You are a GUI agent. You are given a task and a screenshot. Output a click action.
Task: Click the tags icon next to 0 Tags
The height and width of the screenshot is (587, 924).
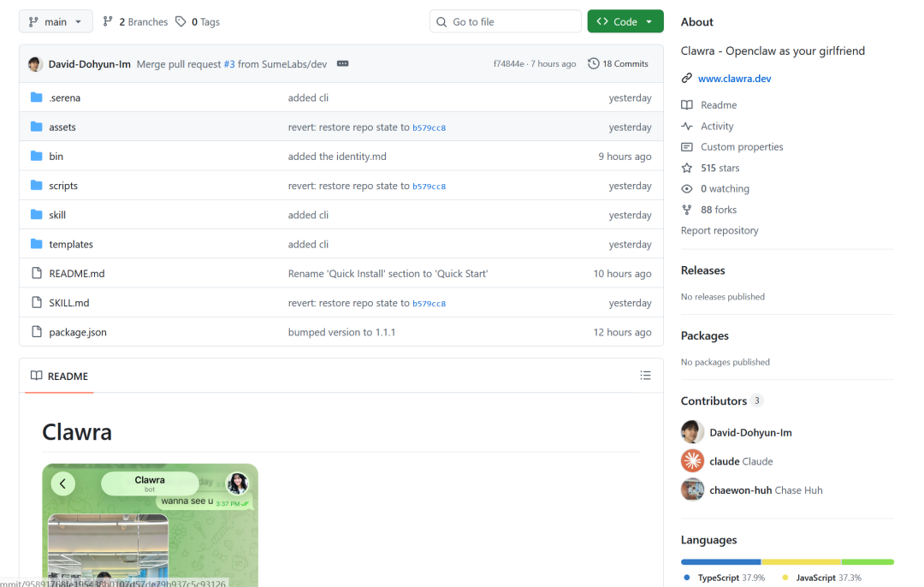(x=181, y=21)
